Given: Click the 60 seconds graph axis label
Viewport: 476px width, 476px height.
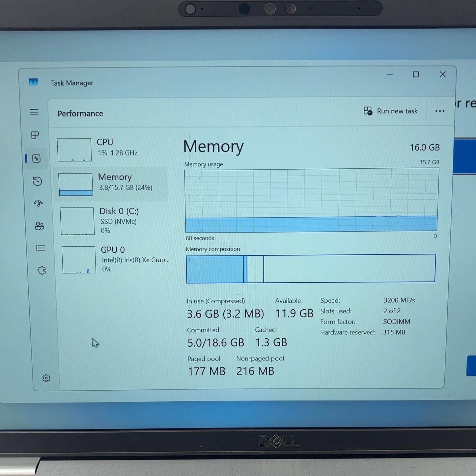Looking at the screenshot, I should click(200, 238).
